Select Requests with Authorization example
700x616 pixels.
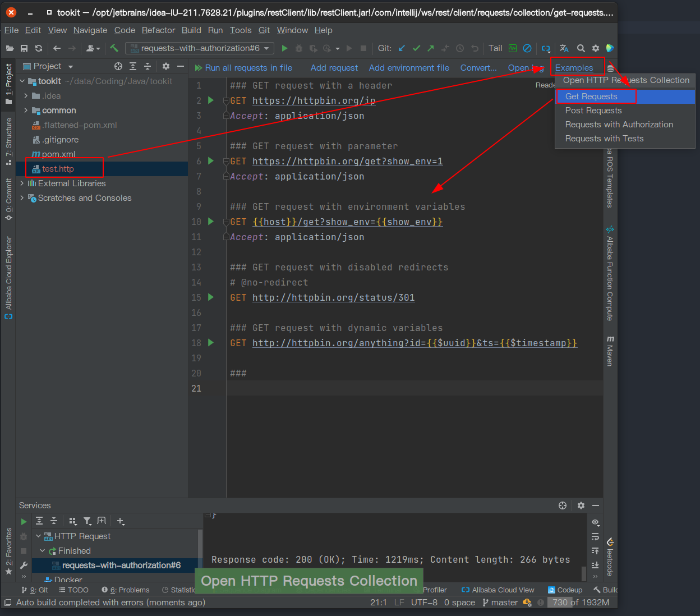point(625,125)
